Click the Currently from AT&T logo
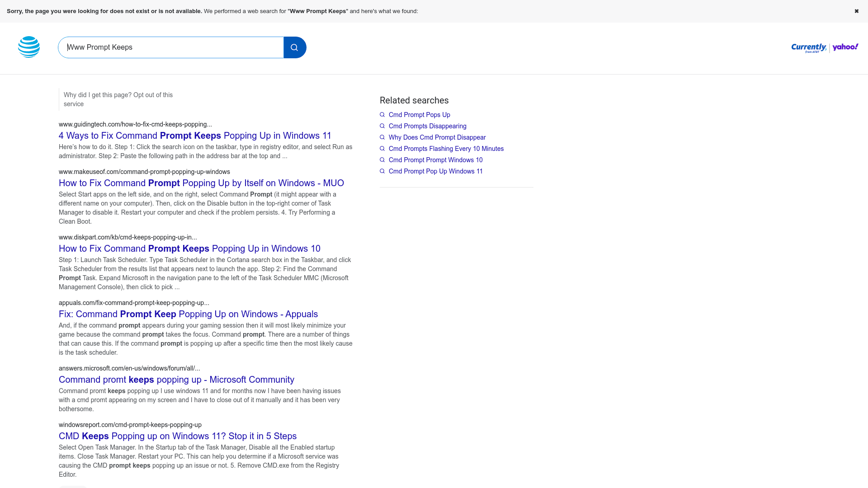This screenshot has height=488, width=868. point(809,48)
